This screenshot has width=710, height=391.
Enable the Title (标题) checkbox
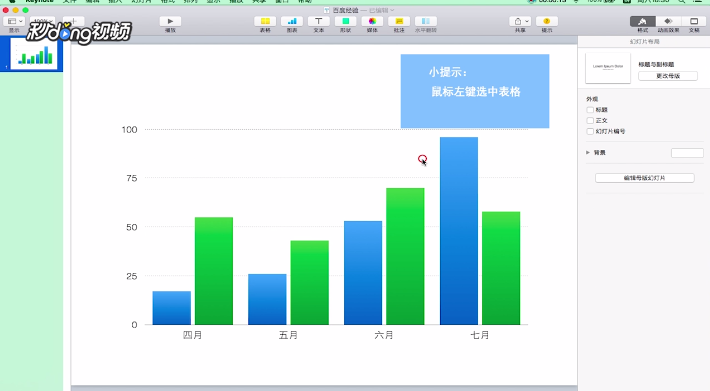[590, 110]
